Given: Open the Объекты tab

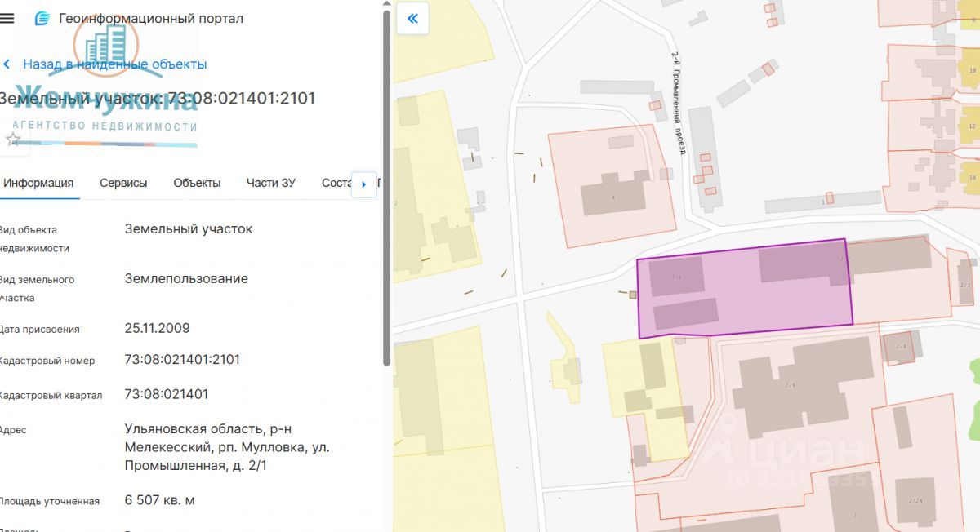Looking at the screenshot, I should coord(197,183).
